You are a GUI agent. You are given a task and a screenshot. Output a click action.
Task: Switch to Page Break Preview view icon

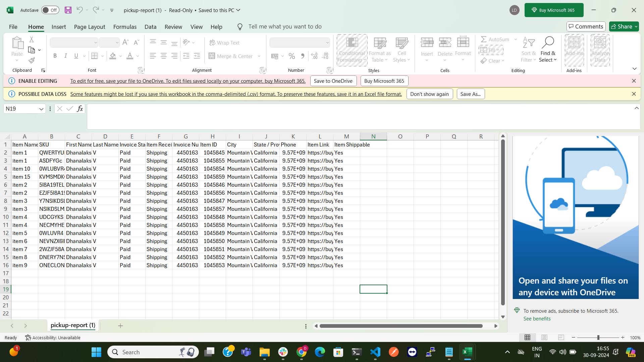click(x=561, y=337)
